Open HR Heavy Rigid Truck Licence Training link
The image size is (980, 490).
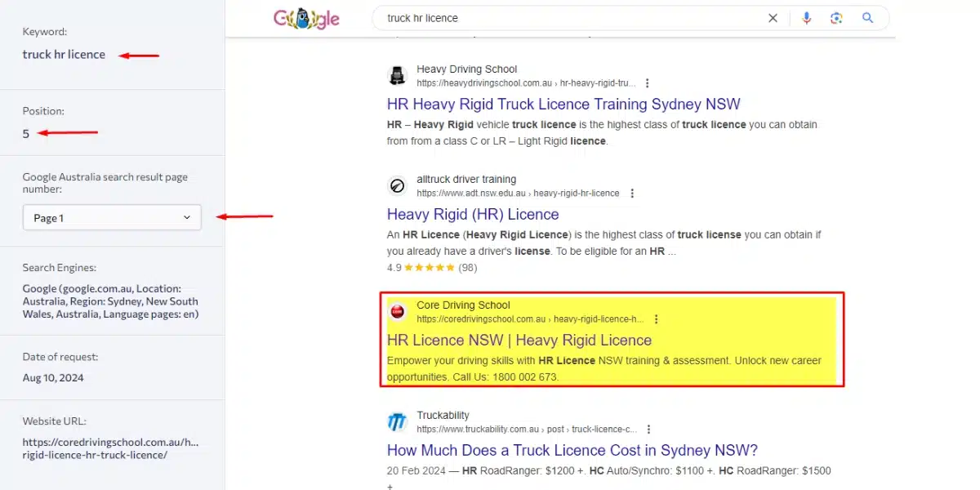tap(563, 105)
